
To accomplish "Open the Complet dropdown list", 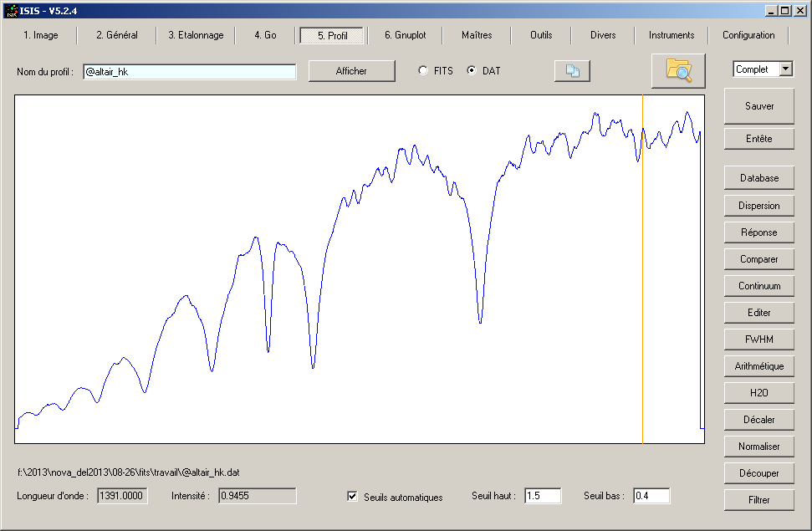I will (x=785, y=69).
